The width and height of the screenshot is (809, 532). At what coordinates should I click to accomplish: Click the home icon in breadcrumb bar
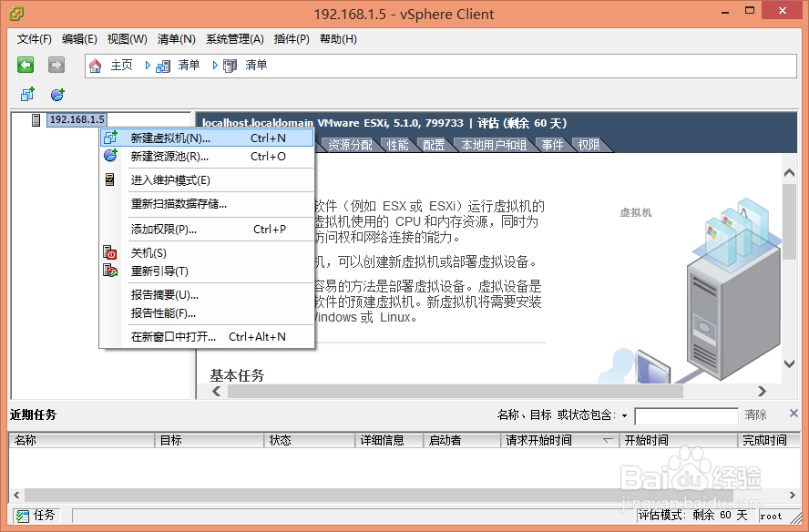[x=96, y=66]
